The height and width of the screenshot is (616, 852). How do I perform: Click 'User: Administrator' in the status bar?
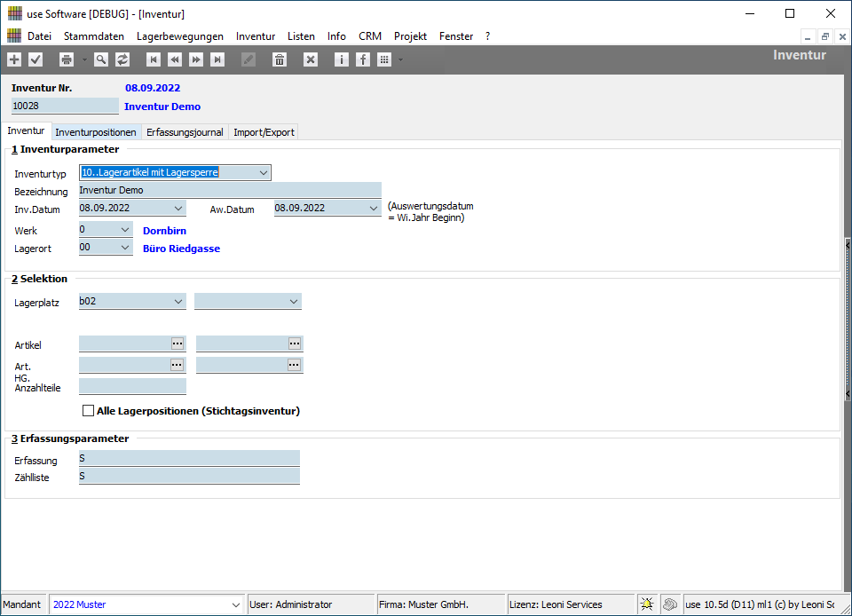click(x=291, y=604)
